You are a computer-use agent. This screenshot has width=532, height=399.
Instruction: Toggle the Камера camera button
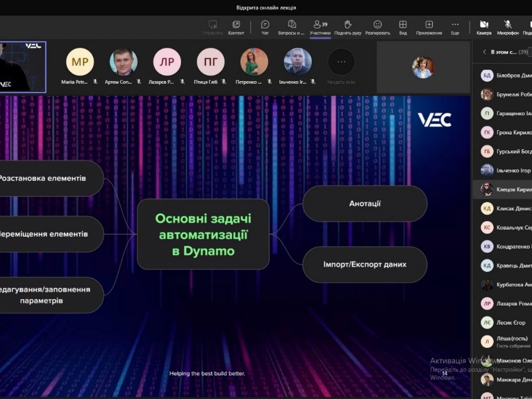[x=484, y=27]
